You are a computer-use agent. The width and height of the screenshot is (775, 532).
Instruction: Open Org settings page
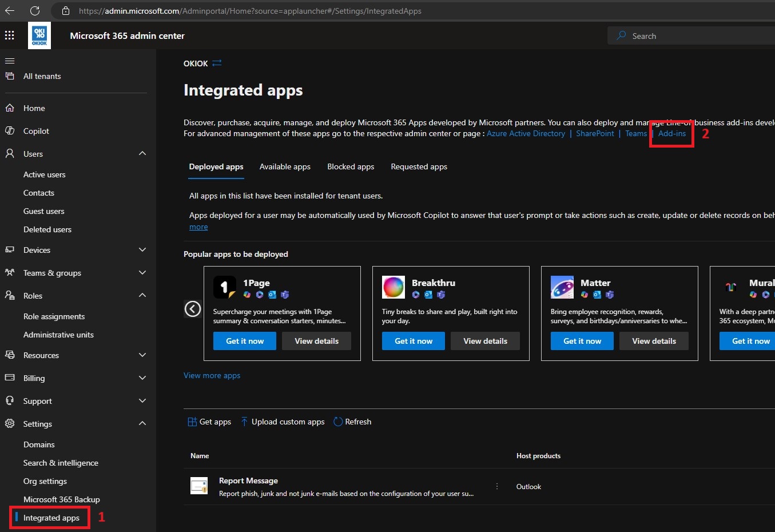[x=45, y=481]
